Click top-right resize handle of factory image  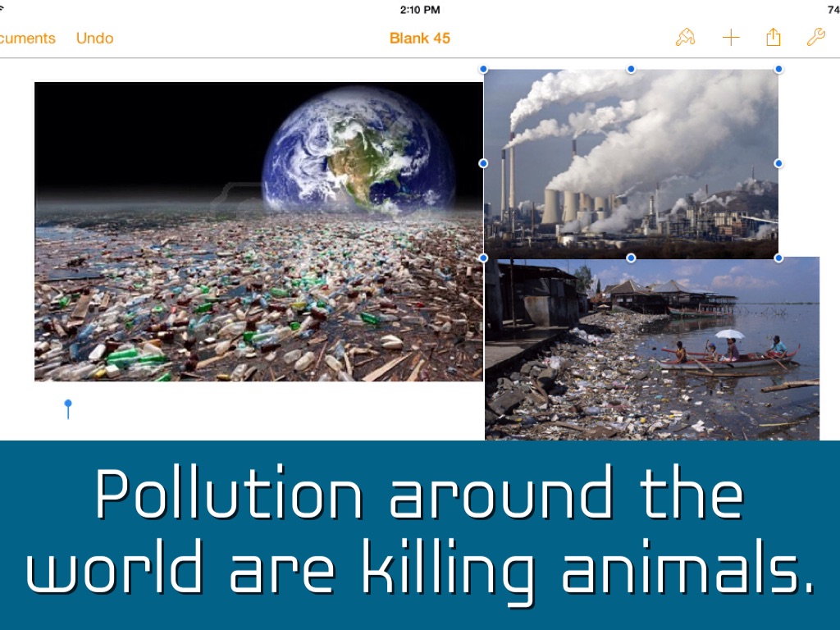(778, 70)
